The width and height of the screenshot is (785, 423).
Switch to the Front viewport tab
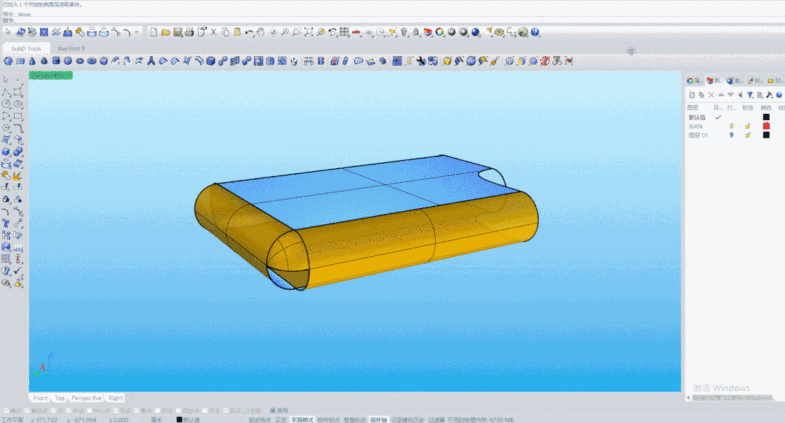tap(40, 397)
